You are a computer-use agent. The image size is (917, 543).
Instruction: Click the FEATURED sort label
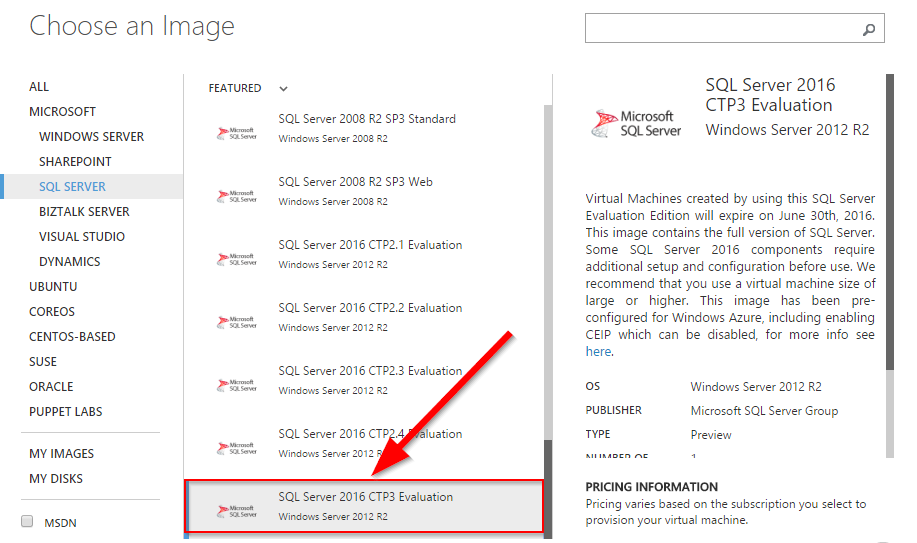[235, 88]
